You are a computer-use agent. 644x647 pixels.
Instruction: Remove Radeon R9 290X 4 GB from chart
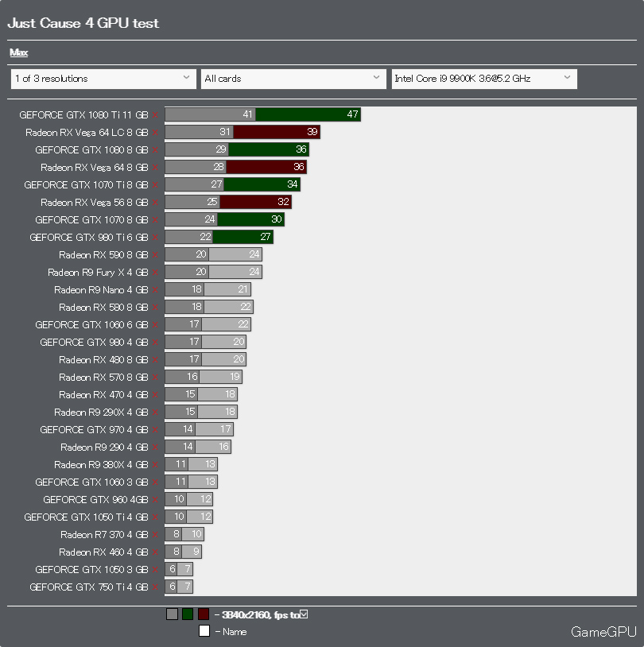[x=157, y=413]
